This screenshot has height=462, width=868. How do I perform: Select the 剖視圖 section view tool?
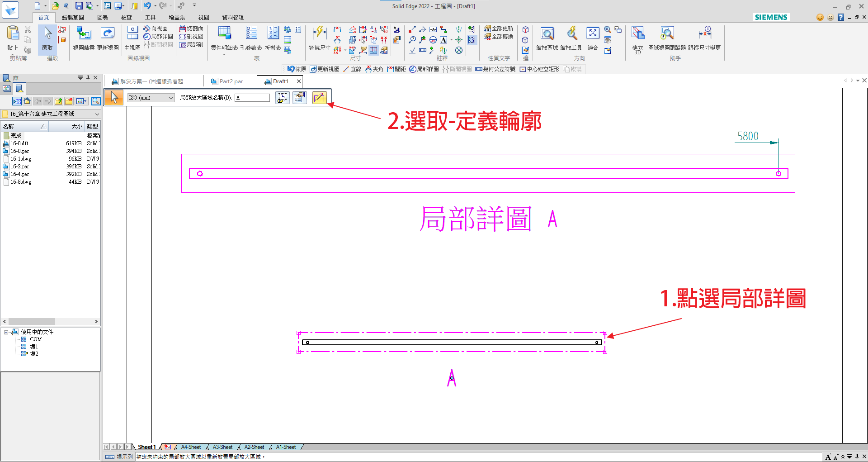pyautogui.click(x=191, y=37)
